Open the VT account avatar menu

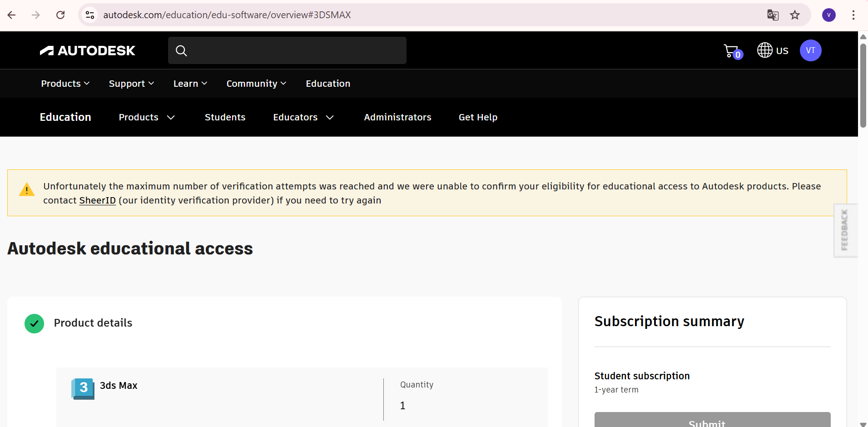(x=810, y=50)
